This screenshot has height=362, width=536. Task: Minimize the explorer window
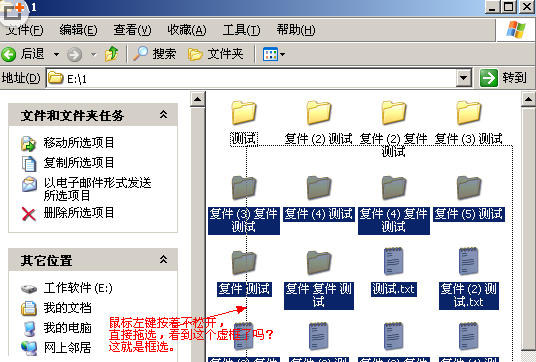tap(492, 7)
